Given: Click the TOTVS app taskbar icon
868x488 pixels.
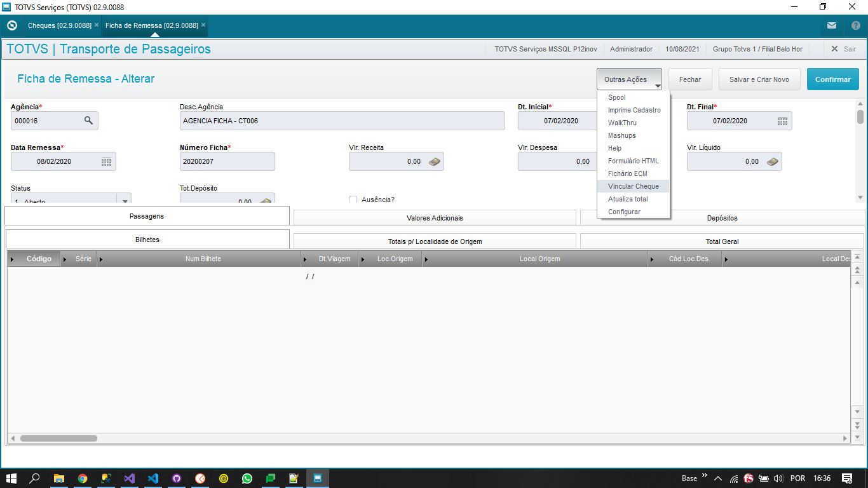Looking at the screenshot, I should point(318,478).
